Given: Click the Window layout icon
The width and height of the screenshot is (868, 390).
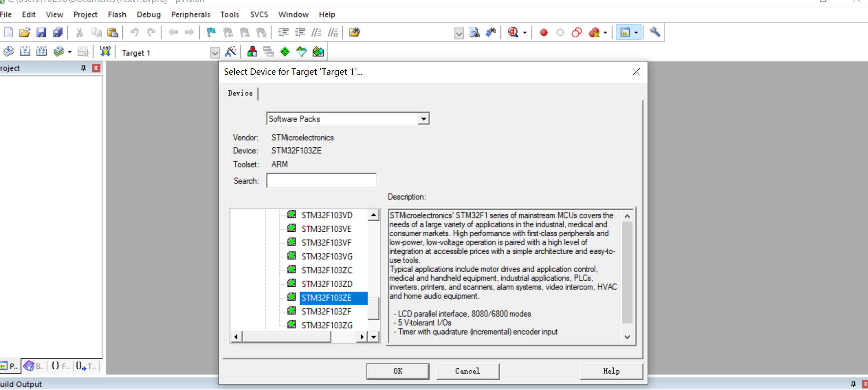Looking at the screenshot, I should pos(625,32).
